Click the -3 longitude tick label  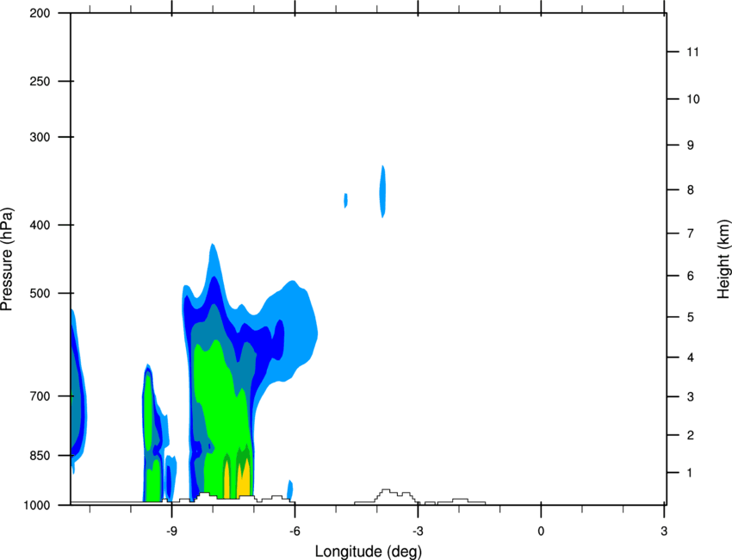tap(418, 531)
